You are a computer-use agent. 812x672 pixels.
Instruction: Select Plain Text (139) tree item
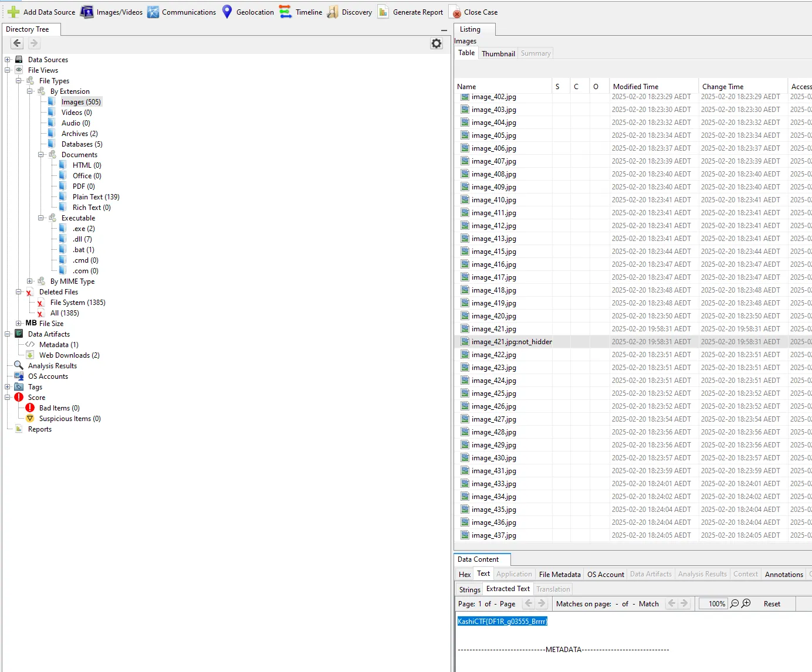pos(96,197)
